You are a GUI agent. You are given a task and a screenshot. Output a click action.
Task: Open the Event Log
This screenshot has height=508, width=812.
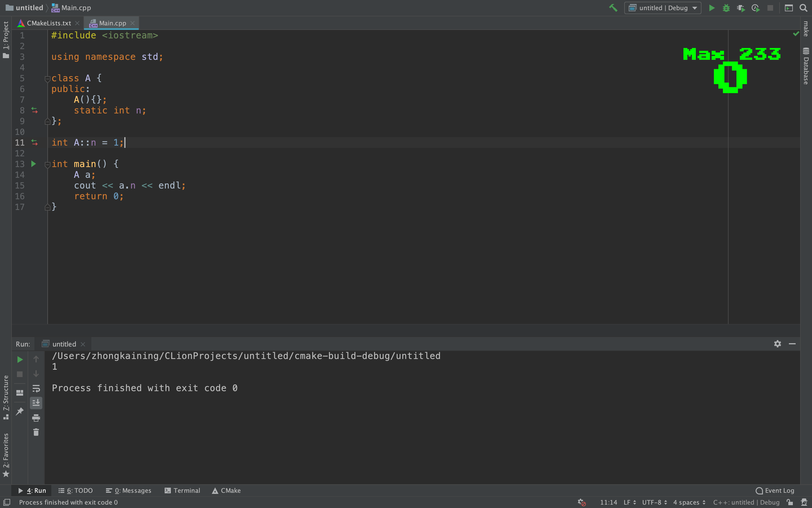click(x=775, y=491)
